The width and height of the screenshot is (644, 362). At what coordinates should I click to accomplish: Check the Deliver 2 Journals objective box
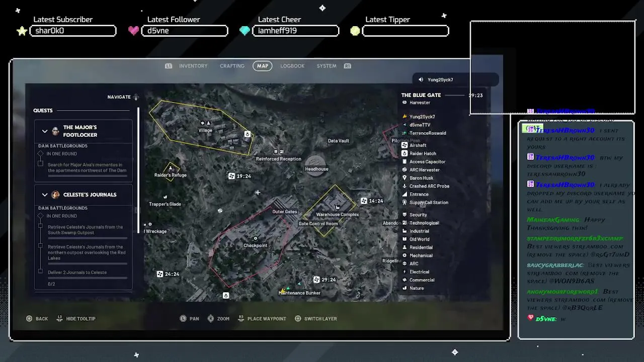41,271
